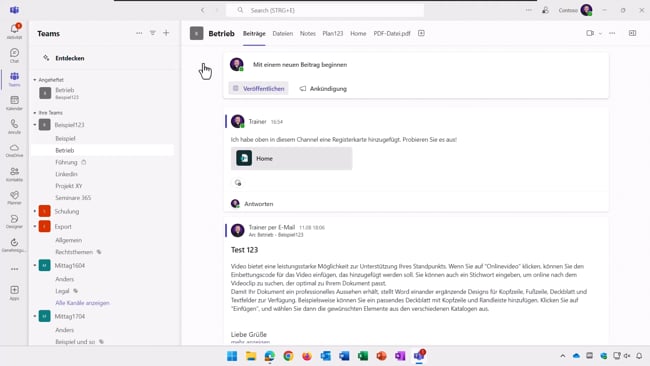Open pinned Betrieb channel under Angeheftet
The image size is (650, 366).
(102, 93)
